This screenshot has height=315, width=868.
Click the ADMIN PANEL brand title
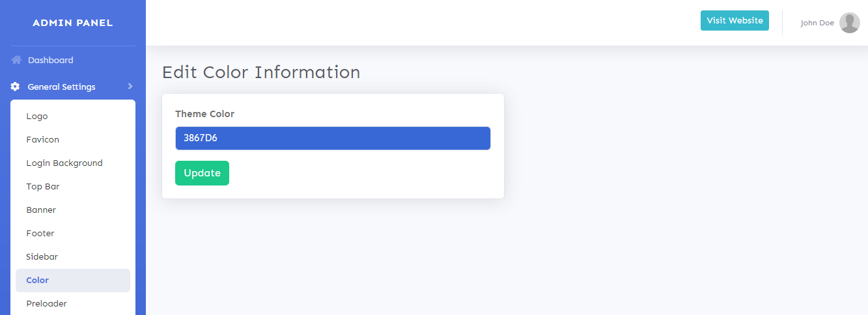[73, 23]
